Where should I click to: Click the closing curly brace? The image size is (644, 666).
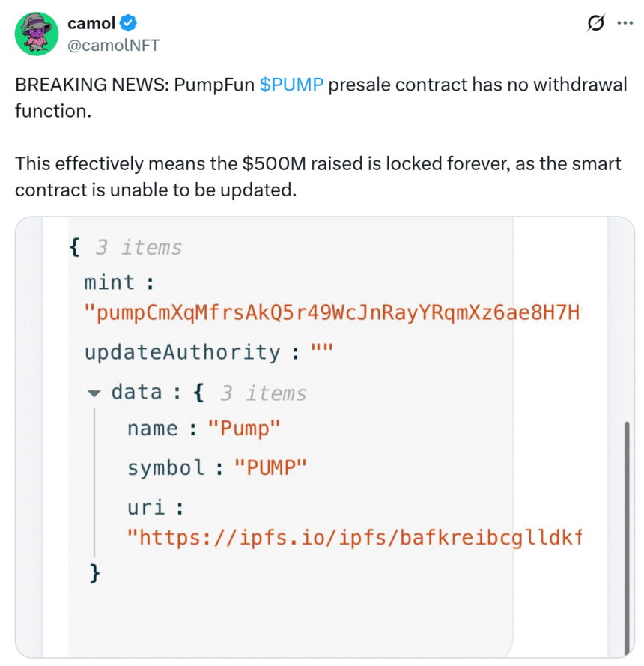point(94,573)
